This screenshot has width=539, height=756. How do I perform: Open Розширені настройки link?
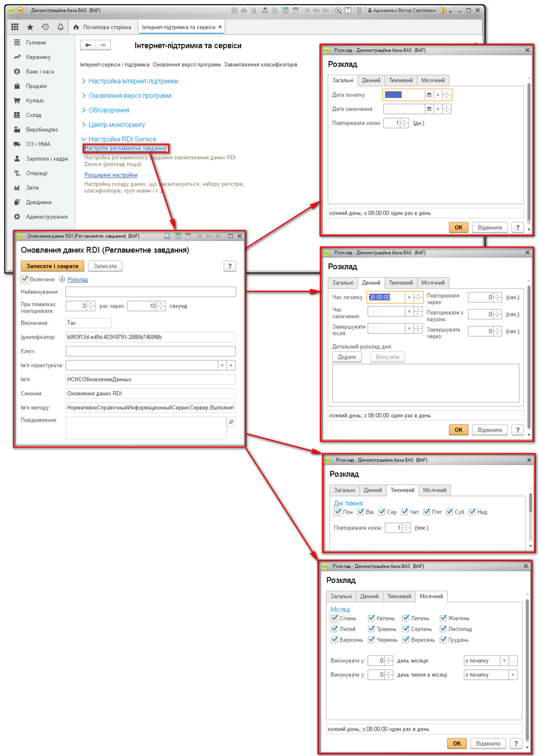click(111, 175)
